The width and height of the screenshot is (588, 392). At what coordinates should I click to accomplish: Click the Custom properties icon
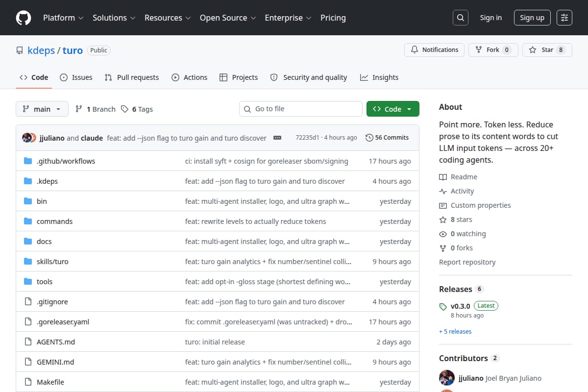click(443, 205)
